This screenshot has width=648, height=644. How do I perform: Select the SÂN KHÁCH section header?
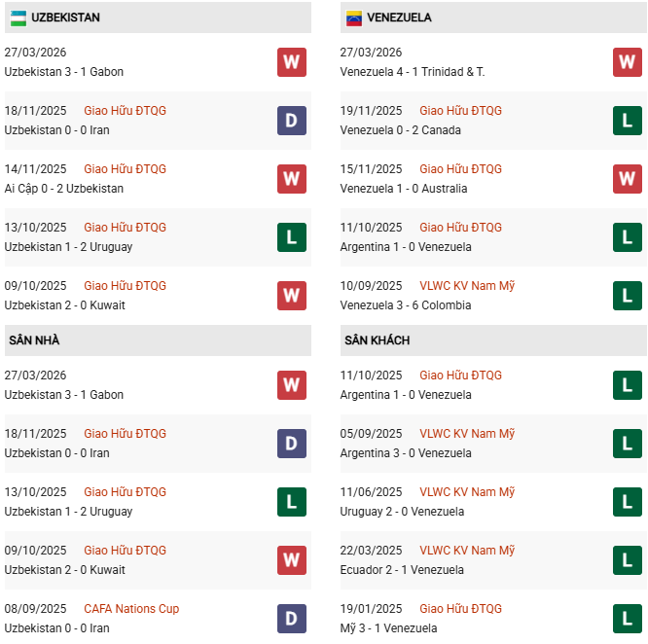tap(377, 340)
